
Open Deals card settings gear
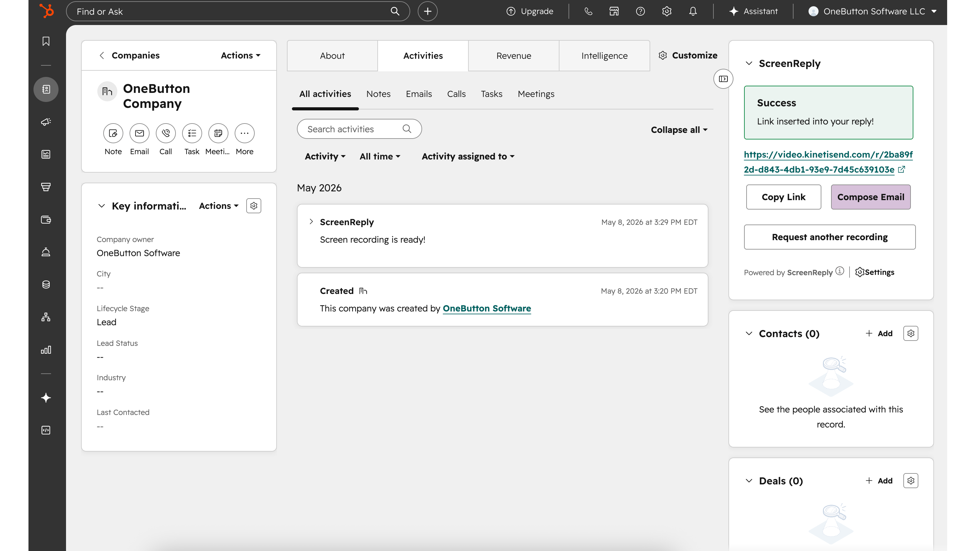coord(911,481)
